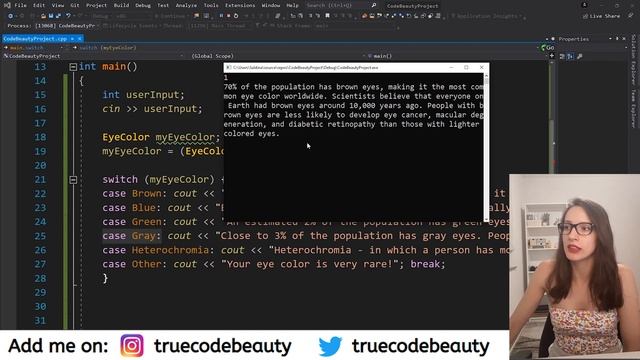640x360 pixels.
Task: Click the send feedback icon
Action: point(631,16)
